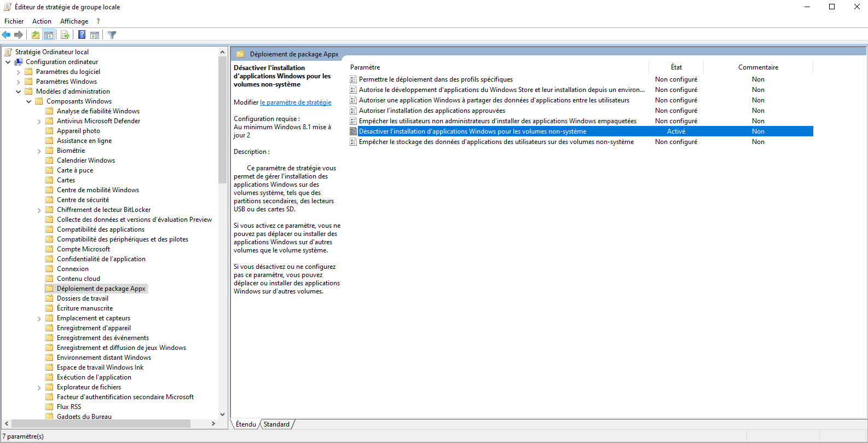Viewport: 868px width, 443px height.
Task: Open Help via the blue question-mark icon
Action: pos(82,35)
